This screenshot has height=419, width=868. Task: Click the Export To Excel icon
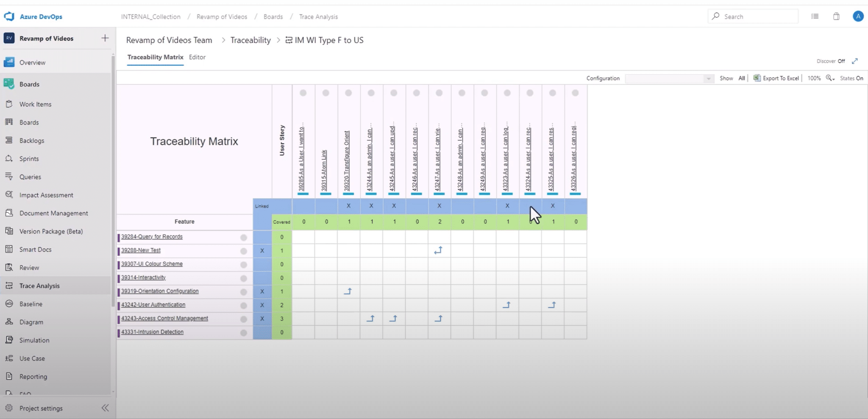coord(757,78)
